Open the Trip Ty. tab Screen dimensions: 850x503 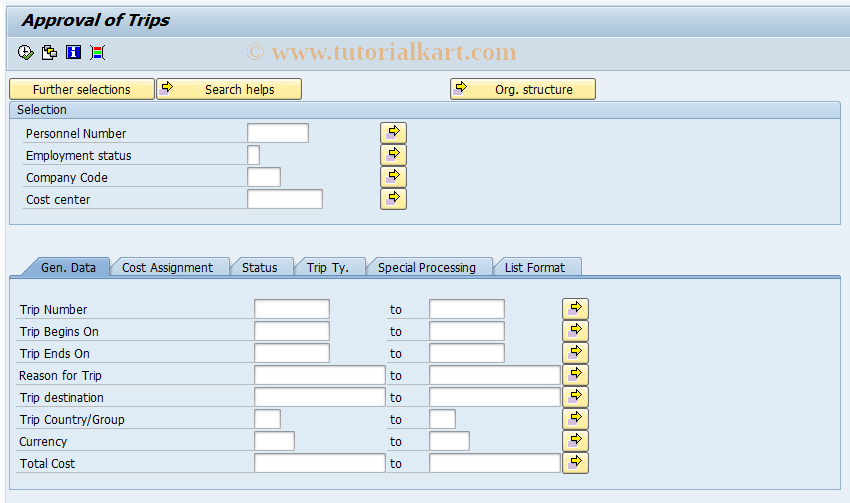pos(328,267)
